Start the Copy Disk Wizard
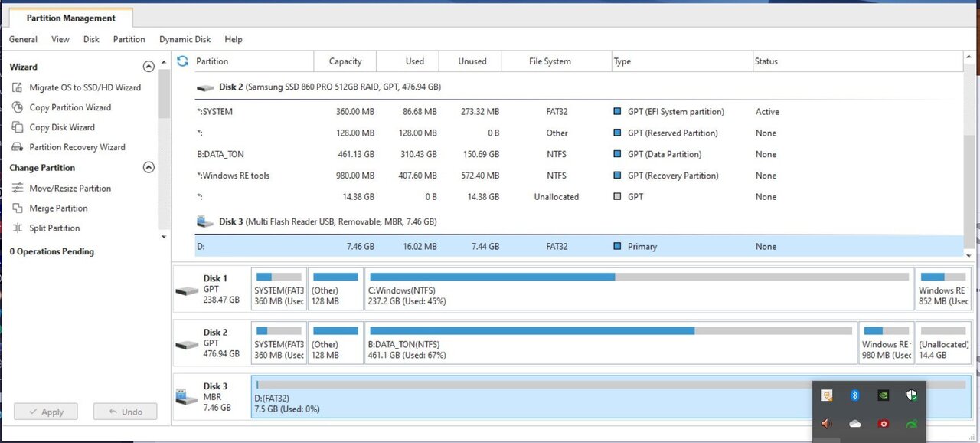 click(x=61, y=127)
